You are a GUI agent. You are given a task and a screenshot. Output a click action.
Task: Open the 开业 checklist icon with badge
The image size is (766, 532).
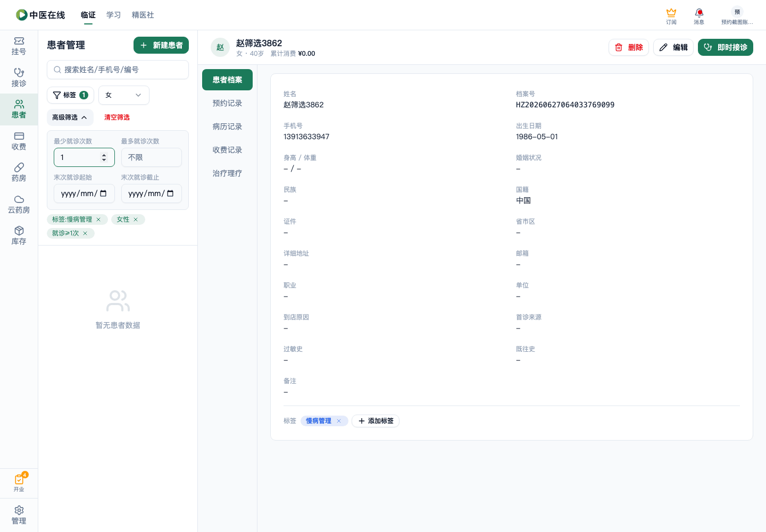click(x=19, y=483)
